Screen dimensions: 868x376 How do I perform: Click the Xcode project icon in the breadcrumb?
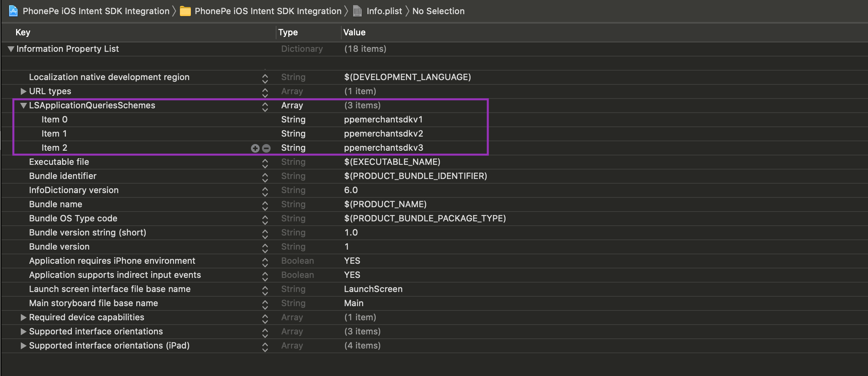pos(13,11)
